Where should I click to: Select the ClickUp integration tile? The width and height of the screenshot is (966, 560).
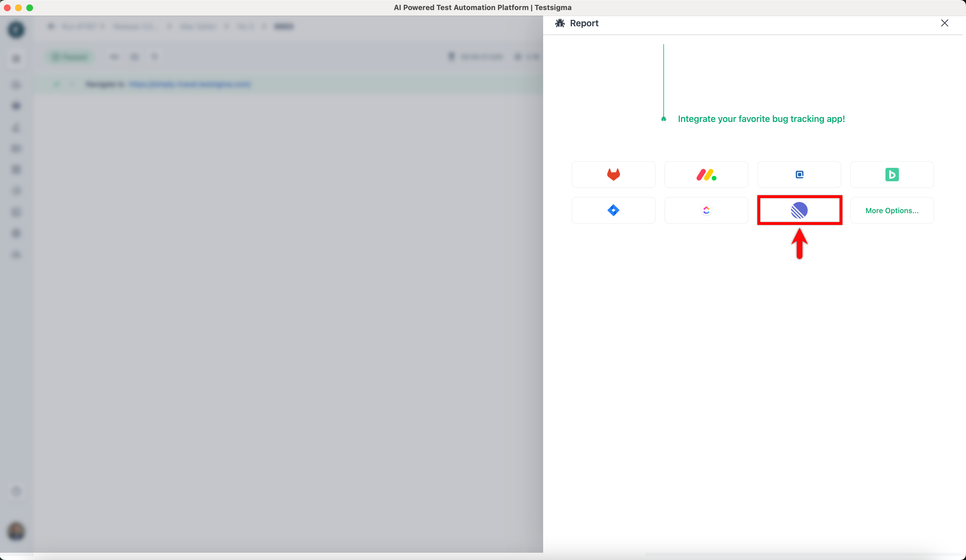coord(706,210)
